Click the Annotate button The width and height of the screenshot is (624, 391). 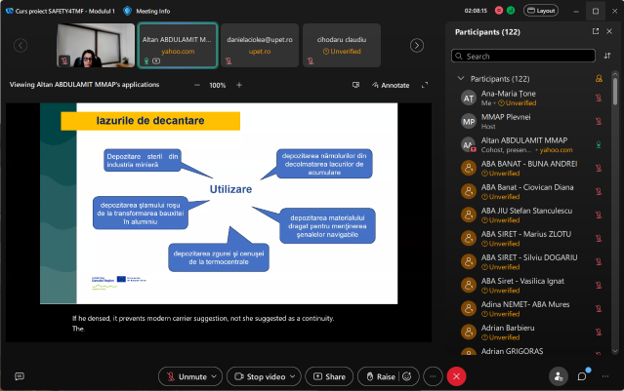pyautogui.click(x=390, y=85)
